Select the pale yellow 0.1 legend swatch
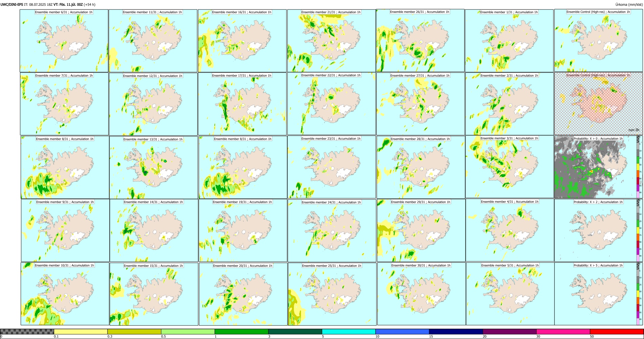 [81, 332]
